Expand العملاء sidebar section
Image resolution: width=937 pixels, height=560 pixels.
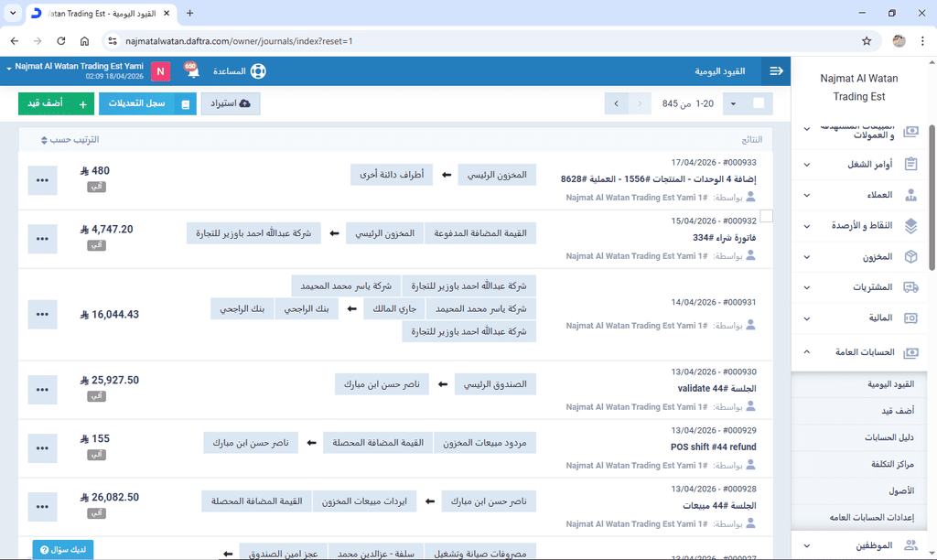pyautogui.click(x=807, y=196)
